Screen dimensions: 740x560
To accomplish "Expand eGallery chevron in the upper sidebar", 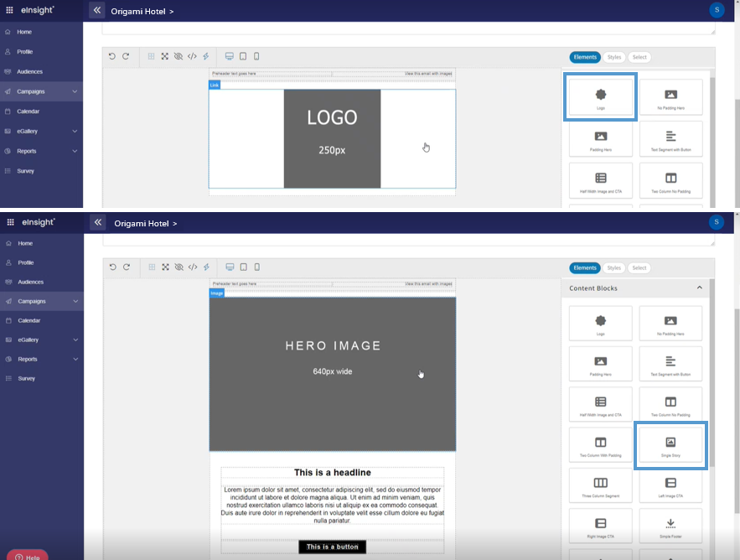I will point(75,132).
